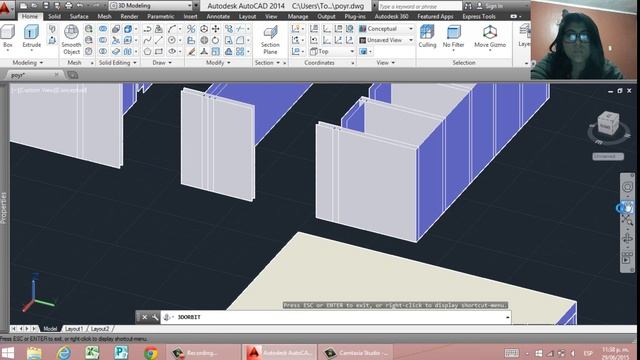Expand the Solid Editing panel
This screenshot has width=640, height=360.
pyautogui.click(x=118, y=62)
